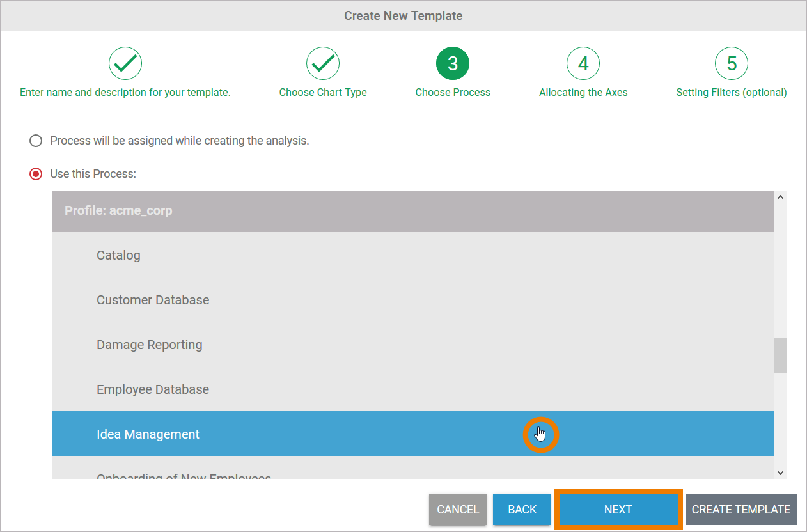Click the step 3 Choose Process circle
This screenshot has height=532, width=807.
(453, 63)
